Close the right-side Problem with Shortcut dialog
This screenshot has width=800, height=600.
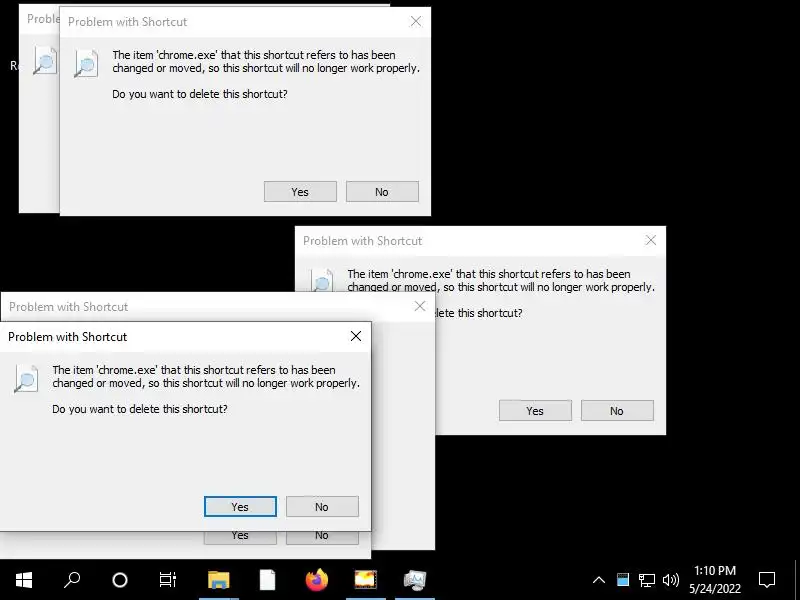tap(651, 240)
